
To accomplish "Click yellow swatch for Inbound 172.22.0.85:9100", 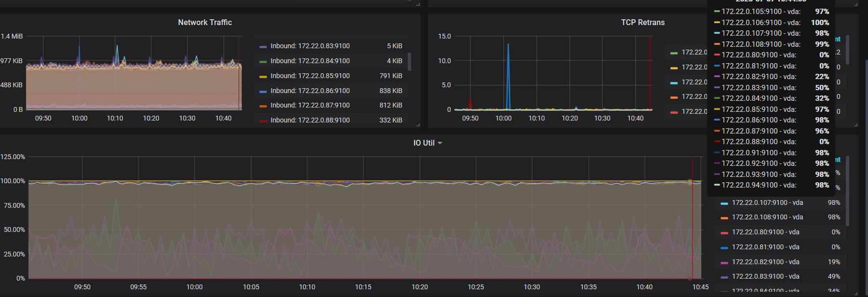I will click(263, 77).
